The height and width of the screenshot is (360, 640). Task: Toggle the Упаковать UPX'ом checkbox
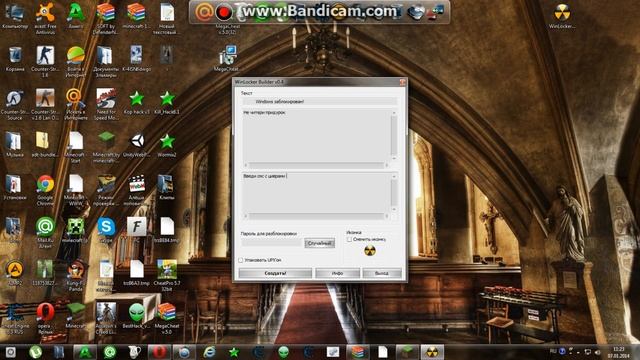241,260
